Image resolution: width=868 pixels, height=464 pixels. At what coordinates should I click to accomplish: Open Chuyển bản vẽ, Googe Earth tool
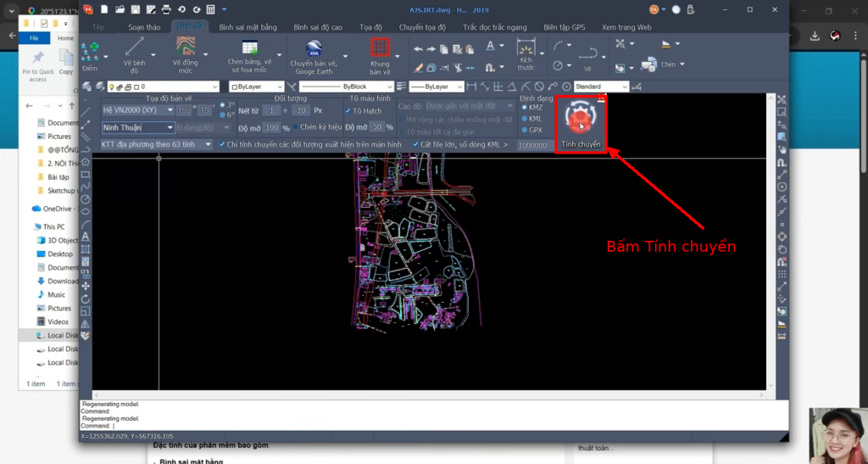[314, 57]
